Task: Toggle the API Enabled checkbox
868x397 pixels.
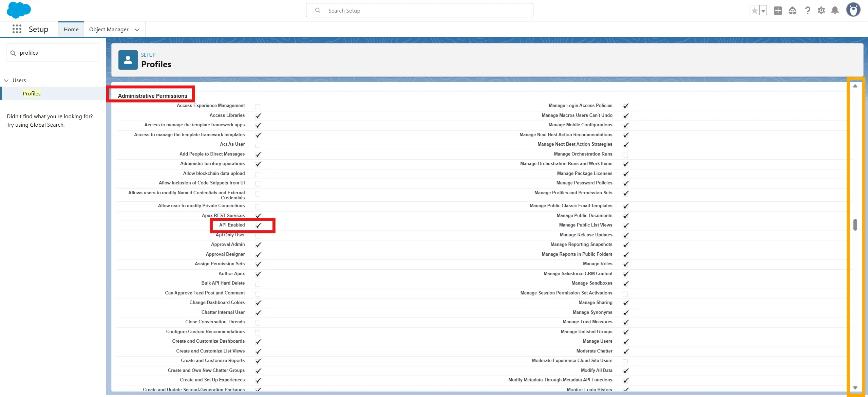Action: (x=258, y=225)
